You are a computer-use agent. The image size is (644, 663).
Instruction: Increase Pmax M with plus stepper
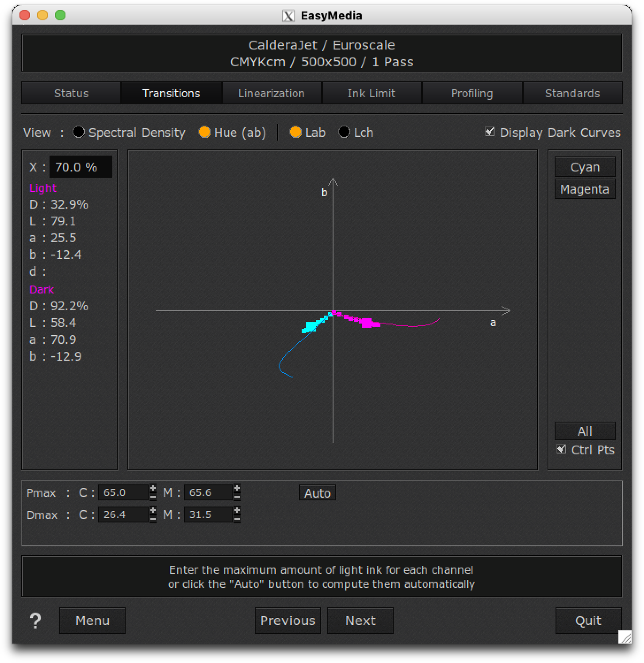[x=237, y=488]
